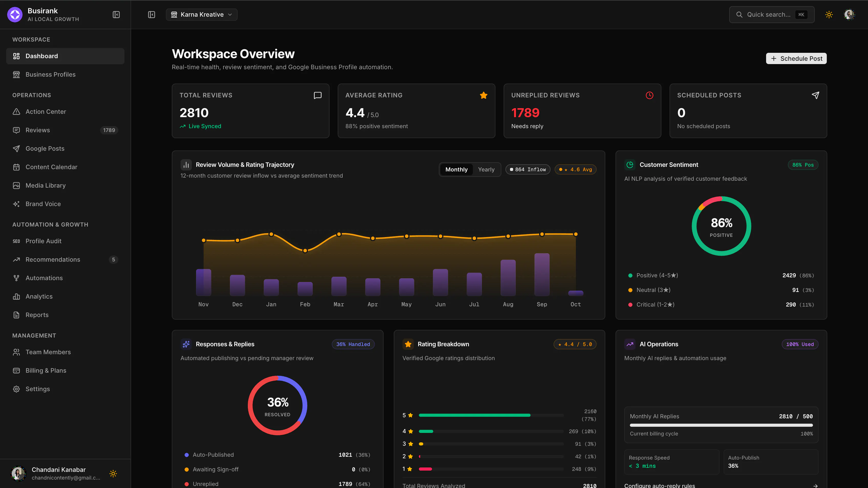This screenshot has height=488, width=868.
Task: Click the Action Center warning icon
Action: click(16, 112)
